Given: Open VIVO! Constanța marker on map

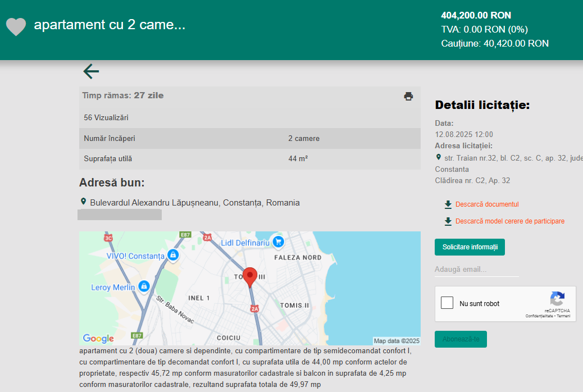Looking at the screenshot, I should (173, 255).
